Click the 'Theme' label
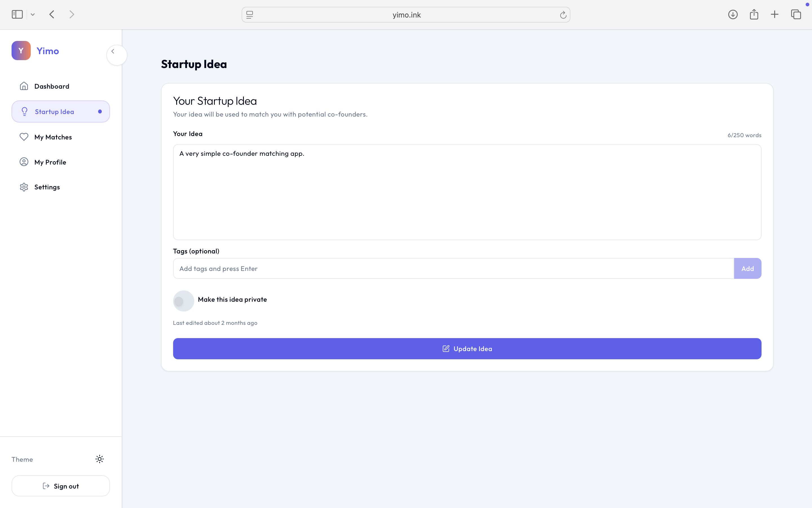This screenshot has height=508, width=812. (22, 459)
